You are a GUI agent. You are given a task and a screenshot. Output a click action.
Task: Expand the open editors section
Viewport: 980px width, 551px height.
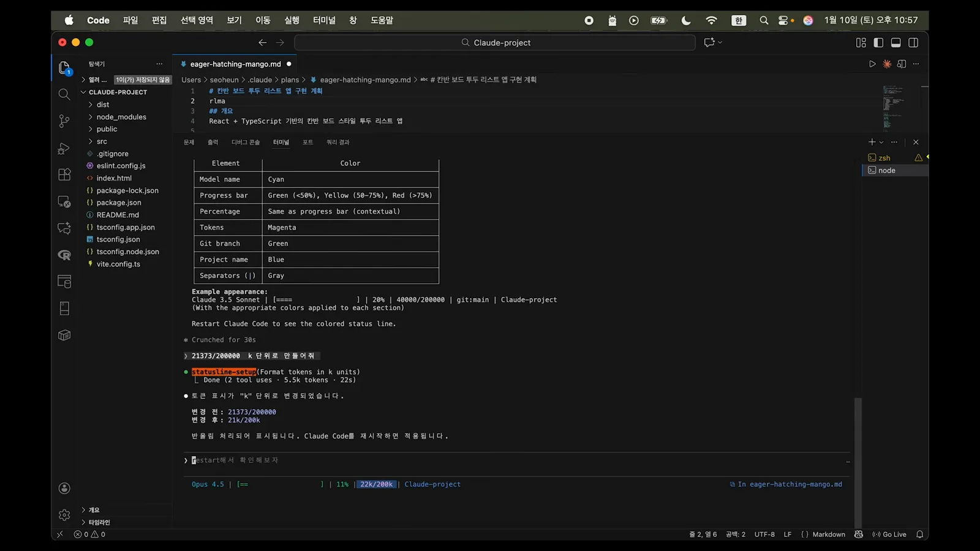[95, 80]
